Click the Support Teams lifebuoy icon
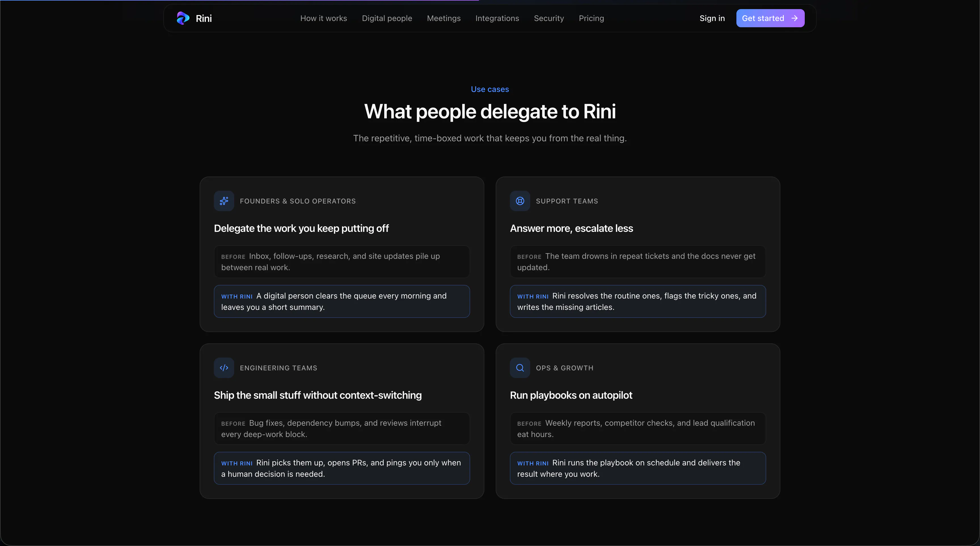Image resolution: width=980 pixels, height=546 pixels. 520,201
